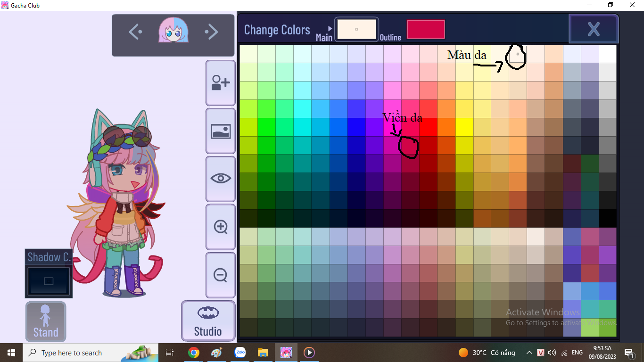Pick the pure bright green swatch
This screenshot has height=362, width=644.
[x=266, y=127]
